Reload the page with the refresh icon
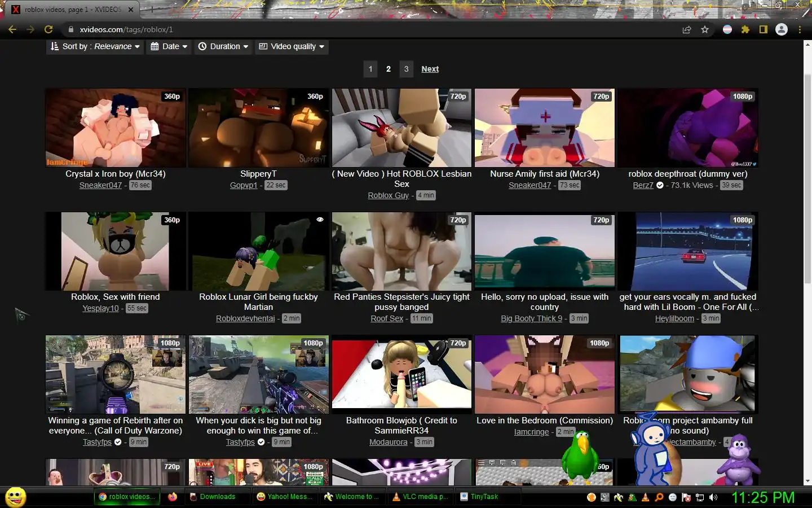Viewport: 812px width, 508px height. pos(48,29)
